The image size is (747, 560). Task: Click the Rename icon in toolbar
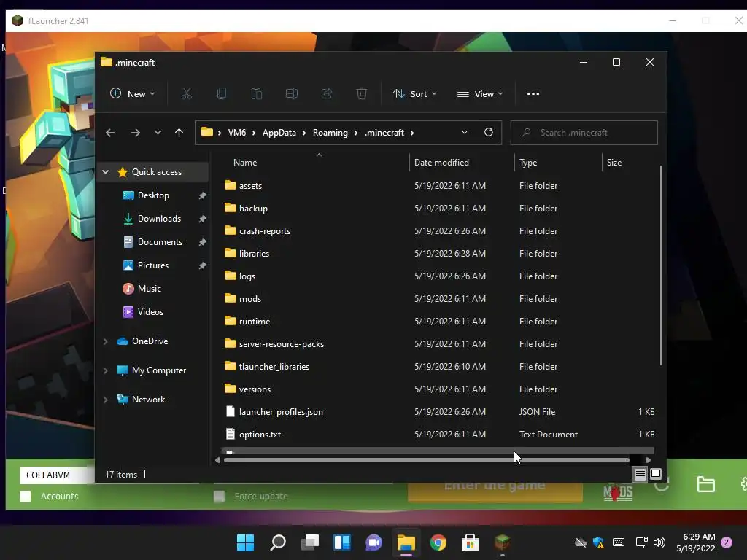tap(292, 94)
